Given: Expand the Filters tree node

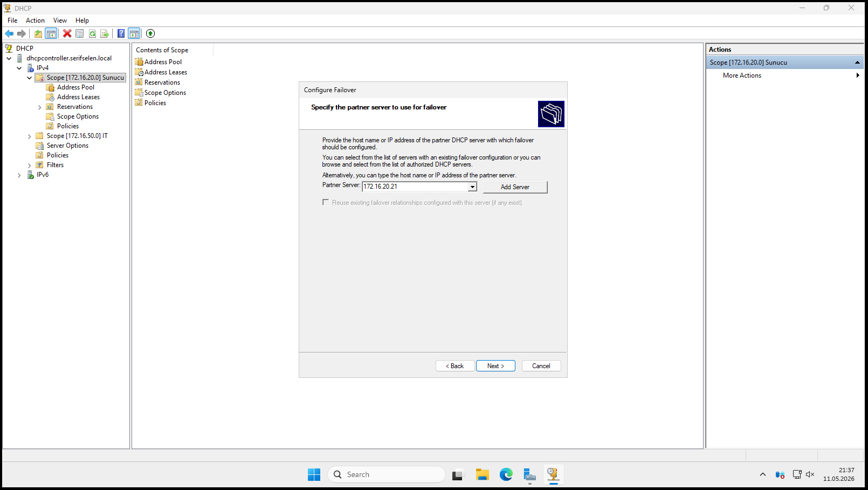Looking at the screenshot, I should 30,165.
